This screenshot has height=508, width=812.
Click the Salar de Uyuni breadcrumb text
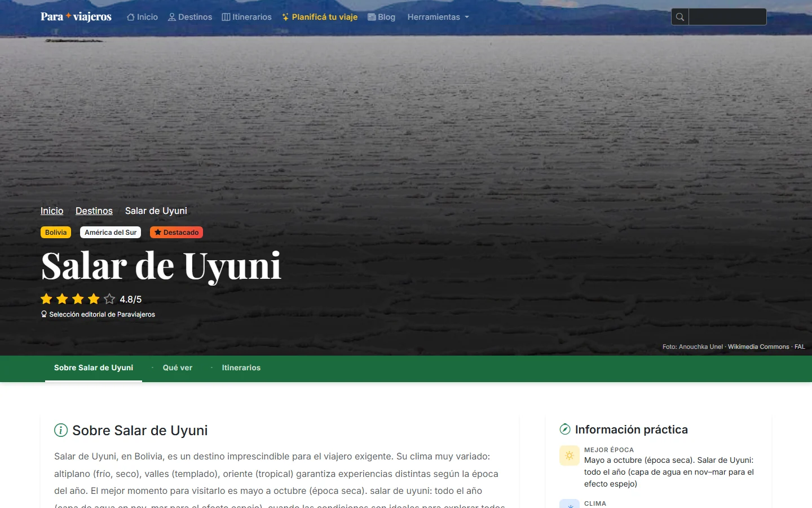point(156,211)
